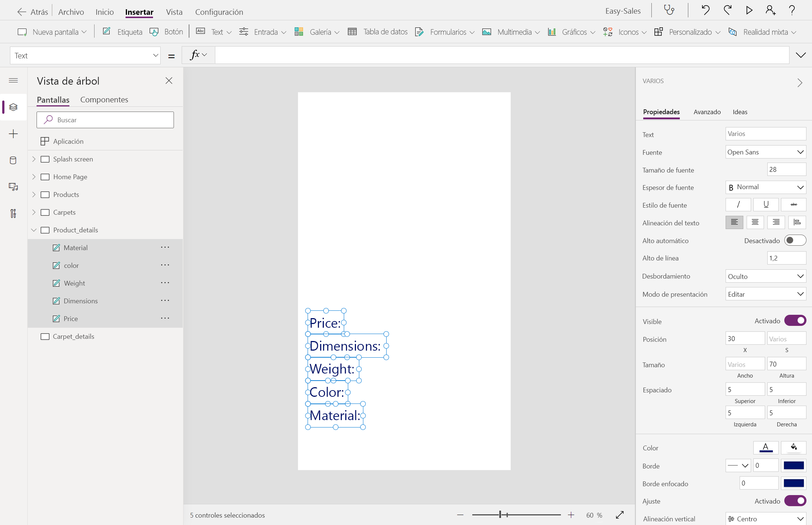This screenshot has width=812, height=525.
Task: Open the app checker (stethoscope) icon
Action: pyautogui.click(x=669, y=10)
